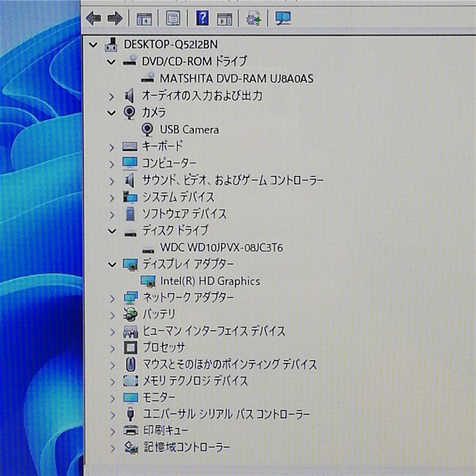
Task: Expand the システム デバイス category
Action: (x=112, y=198)
